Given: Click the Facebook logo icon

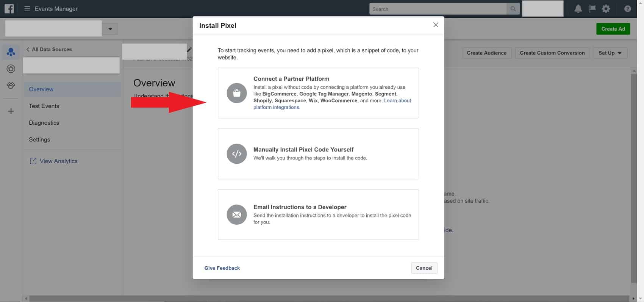Looking at the screenshot, I should point(9,9).
